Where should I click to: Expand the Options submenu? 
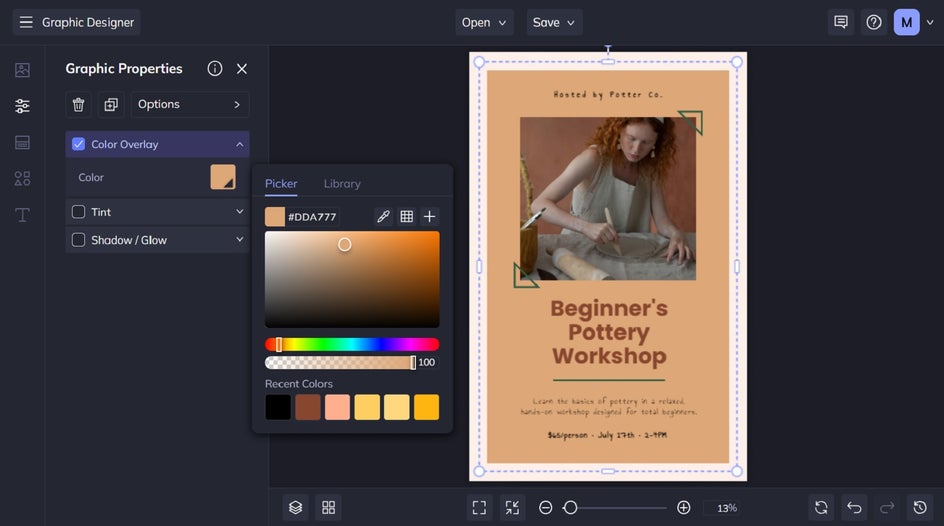point(189,104)
